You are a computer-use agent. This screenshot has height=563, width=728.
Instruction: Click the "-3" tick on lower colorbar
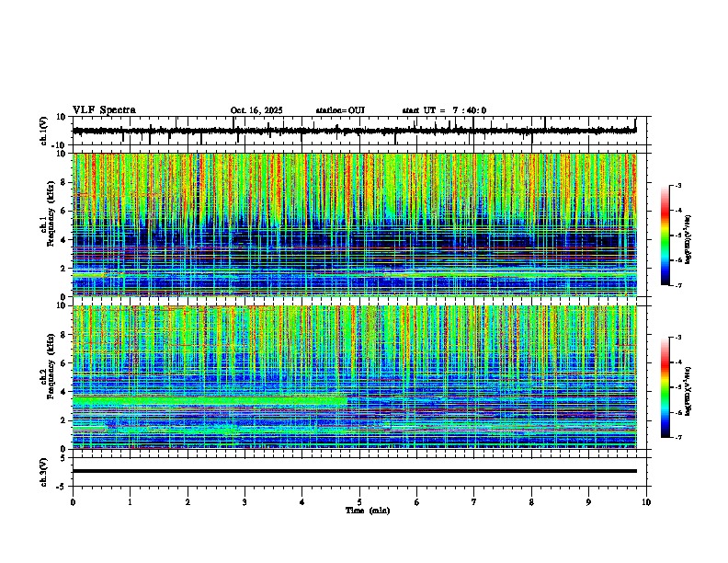(678, 338)
